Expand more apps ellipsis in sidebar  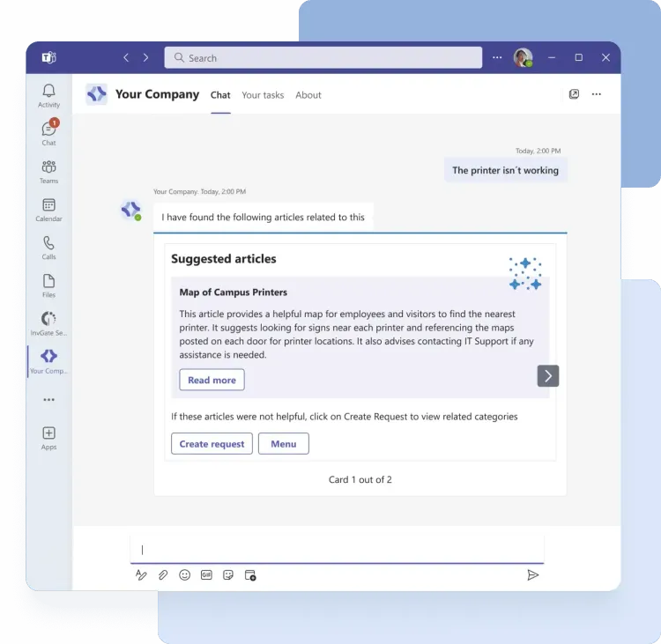point(48,399)
